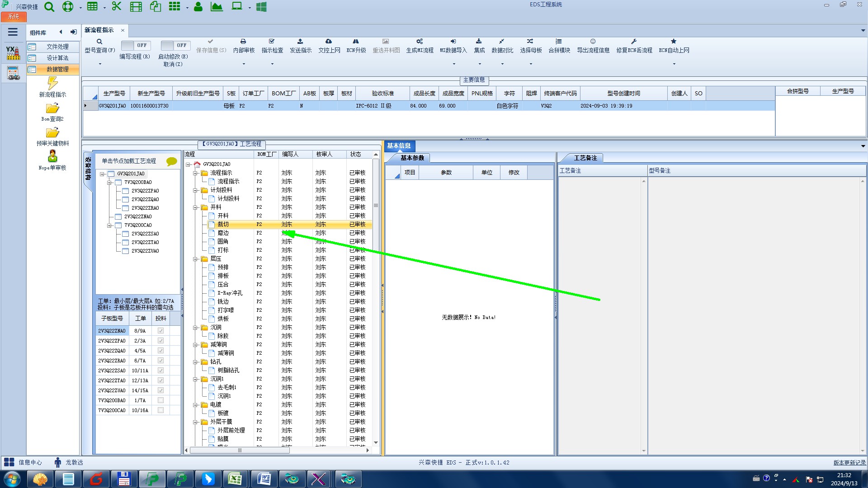The image size is (868, 488).
Task: Click 生成MI流程 gears icon
Action: tap(420, 42)
